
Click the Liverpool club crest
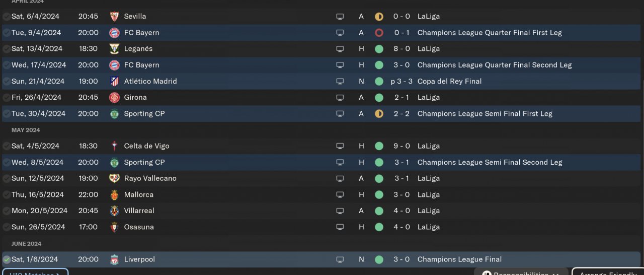tap(114, 259)
